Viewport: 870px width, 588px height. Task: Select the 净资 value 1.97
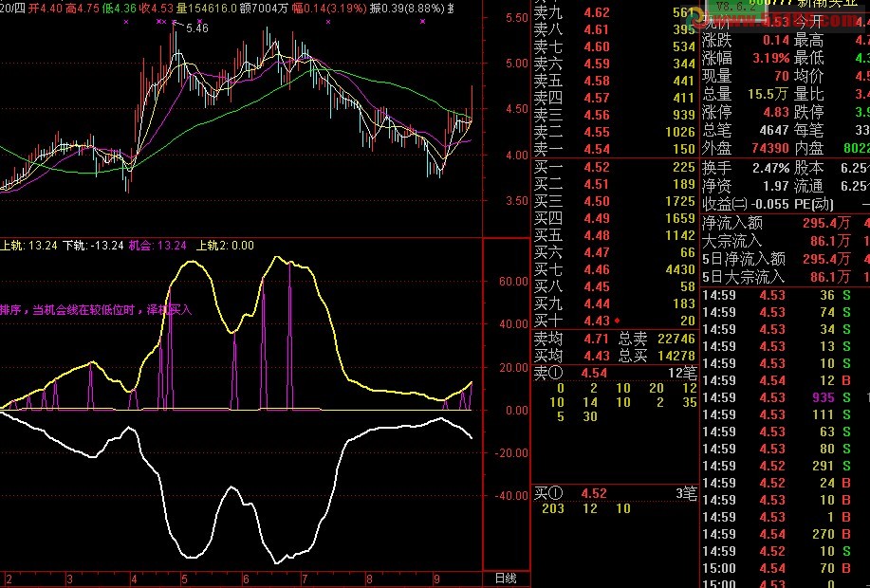point(776,187)
